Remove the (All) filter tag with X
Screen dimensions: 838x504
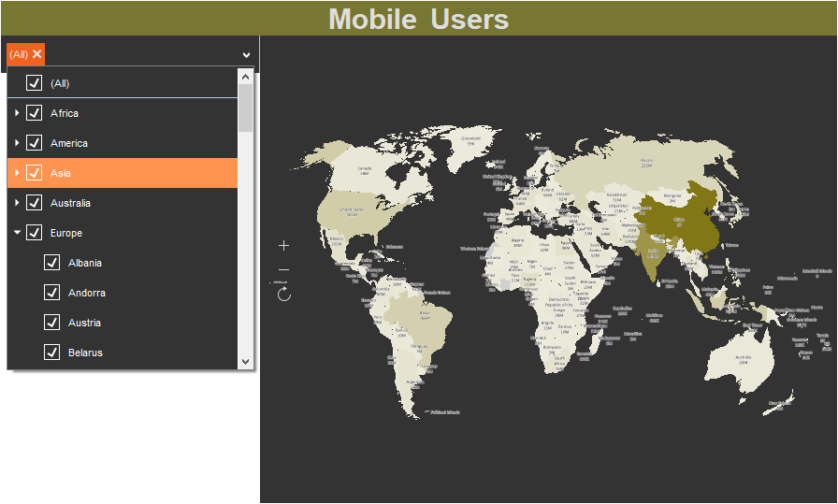point(37,54)
